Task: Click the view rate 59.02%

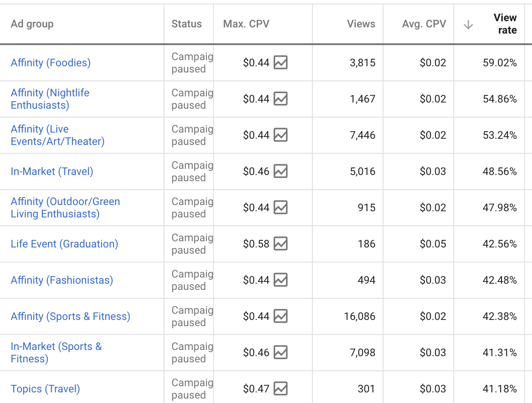Action: pyautogui.click(x=500, y=63)
